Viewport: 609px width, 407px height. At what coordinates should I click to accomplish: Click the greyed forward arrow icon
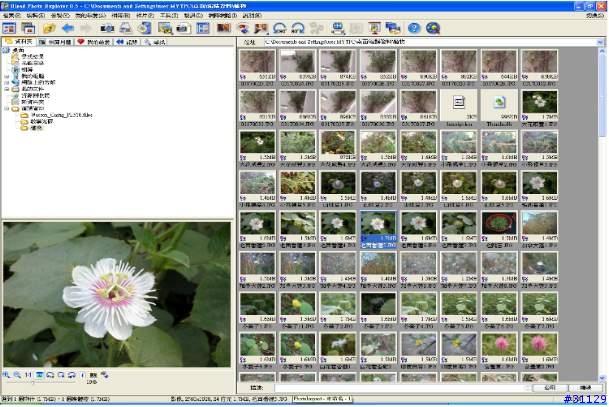tap(86, 28)
